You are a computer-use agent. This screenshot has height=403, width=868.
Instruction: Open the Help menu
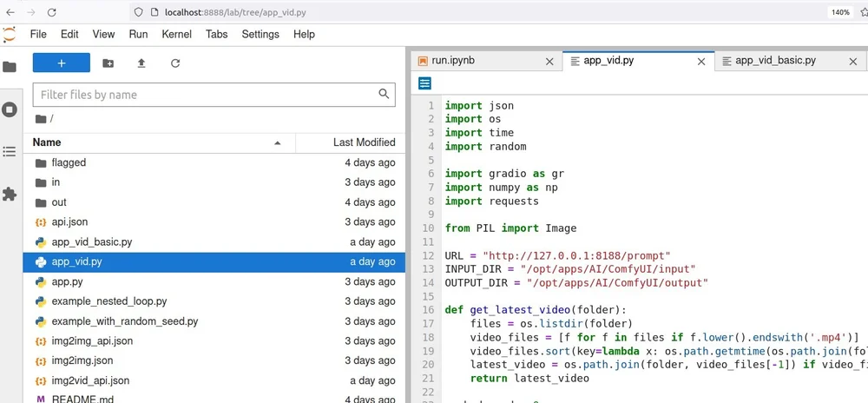tap(304, 35)
